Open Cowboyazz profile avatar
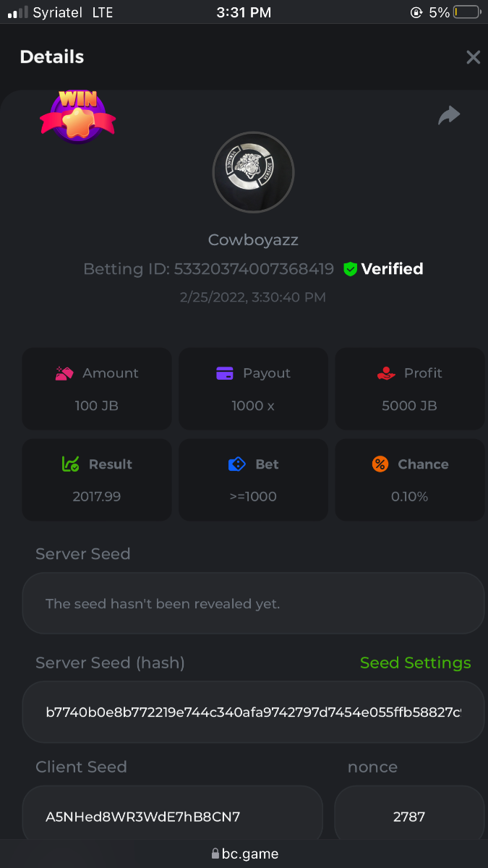 coord(253,172)
